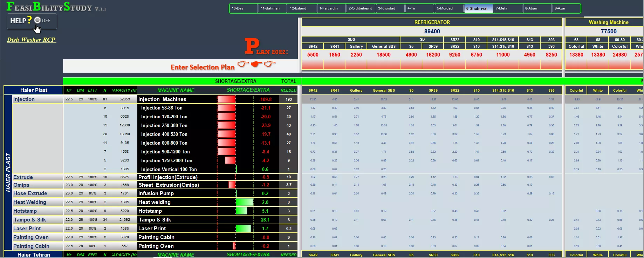The height and width of the screenshot is (258, 644).
Task: Select the capacity value 12398
Action: click(x=125, y=125)
